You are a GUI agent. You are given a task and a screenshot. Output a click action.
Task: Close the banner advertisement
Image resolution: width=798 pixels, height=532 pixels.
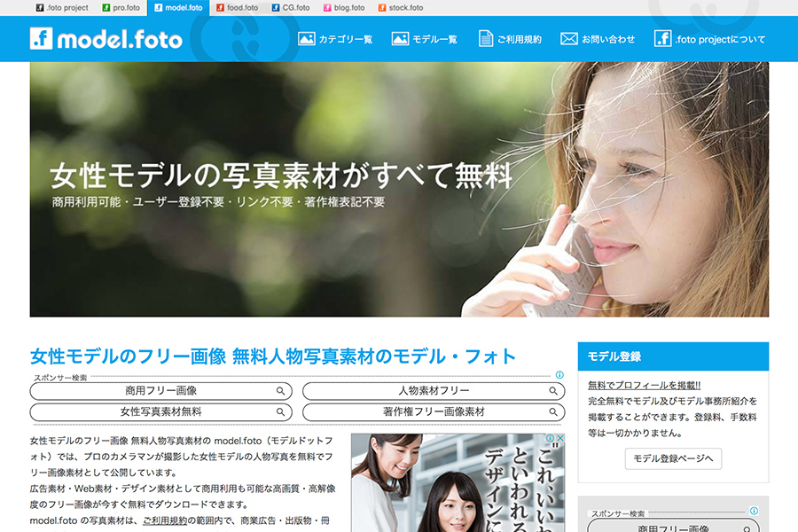[x=559, y=438]
